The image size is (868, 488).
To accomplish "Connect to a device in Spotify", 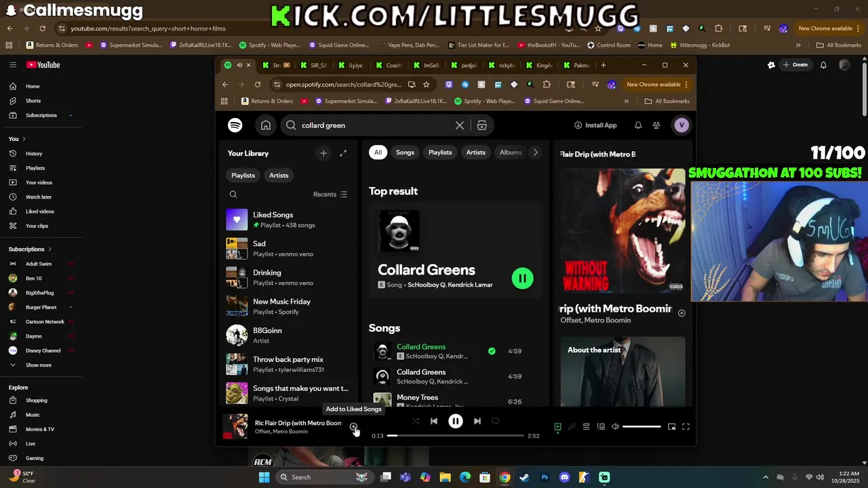I will tap(601, 426).
